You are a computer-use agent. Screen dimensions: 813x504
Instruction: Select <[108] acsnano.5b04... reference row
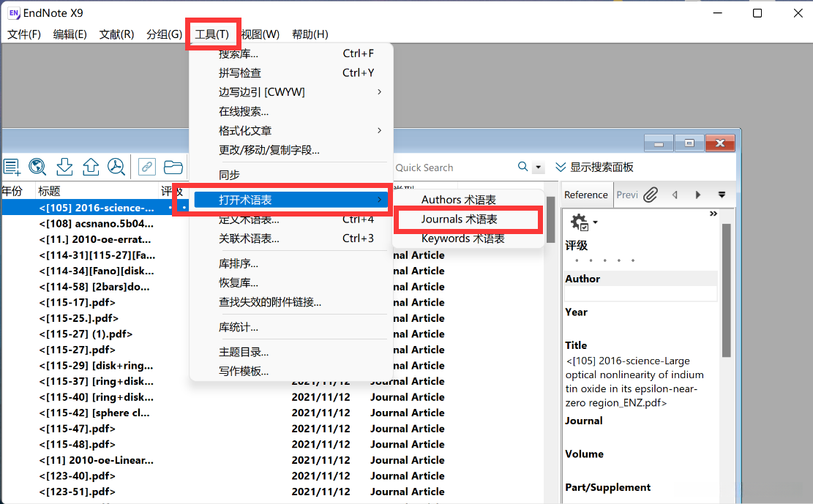click(x=96, y=224)
